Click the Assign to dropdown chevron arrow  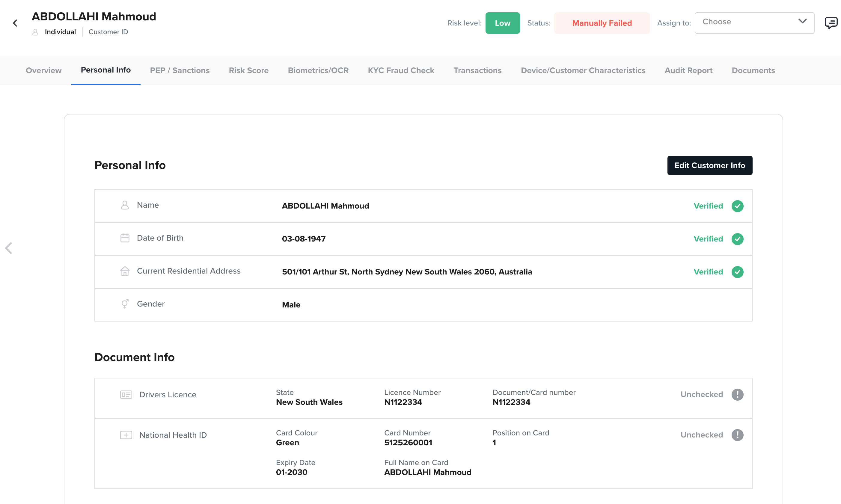pos(802,21)
